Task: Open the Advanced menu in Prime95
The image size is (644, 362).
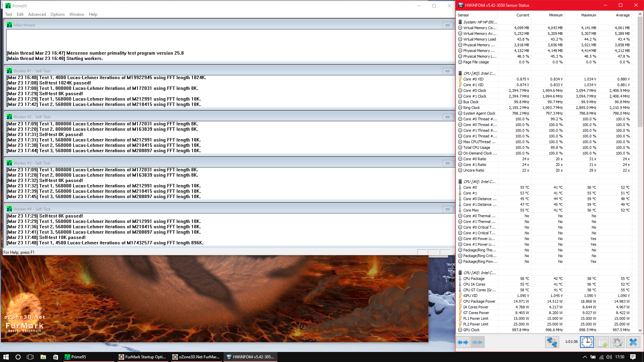Action: point(37,14)
